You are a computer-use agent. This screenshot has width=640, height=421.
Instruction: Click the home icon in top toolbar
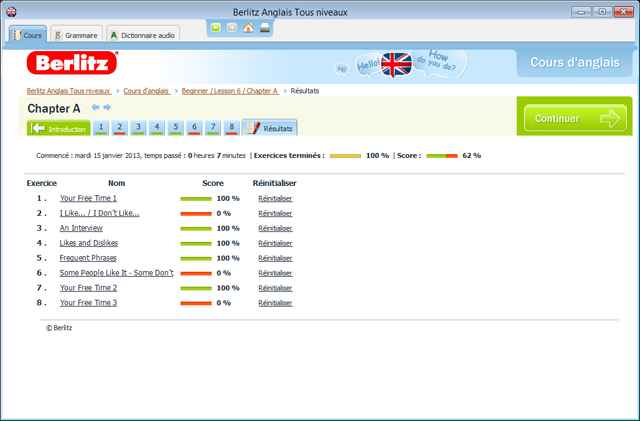248,28
